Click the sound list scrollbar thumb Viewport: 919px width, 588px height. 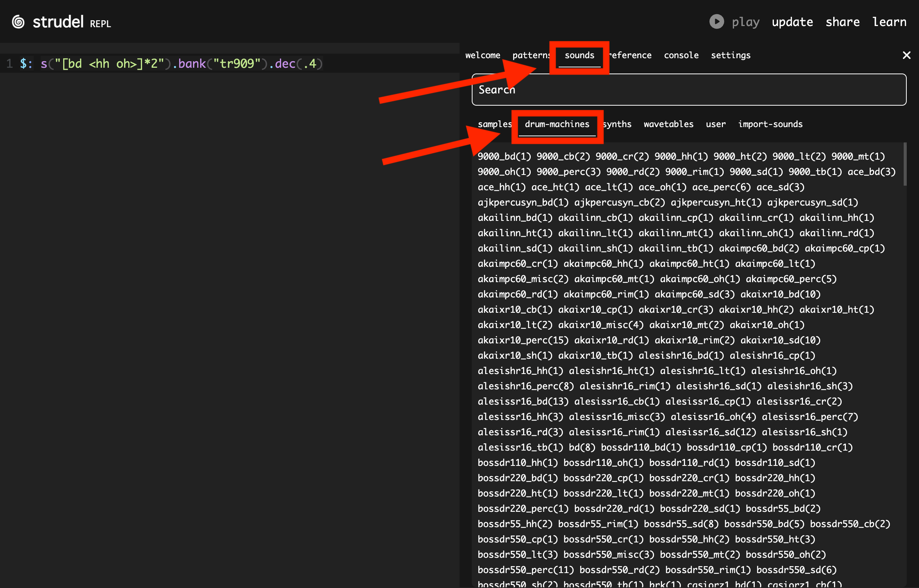click(905, 165)
